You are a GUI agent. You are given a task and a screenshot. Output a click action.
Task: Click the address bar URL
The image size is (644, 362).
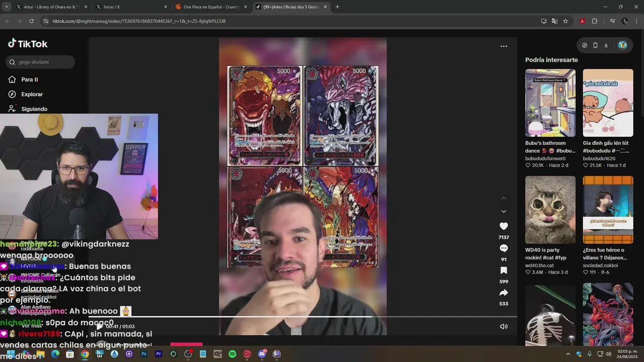coord(139,21)
